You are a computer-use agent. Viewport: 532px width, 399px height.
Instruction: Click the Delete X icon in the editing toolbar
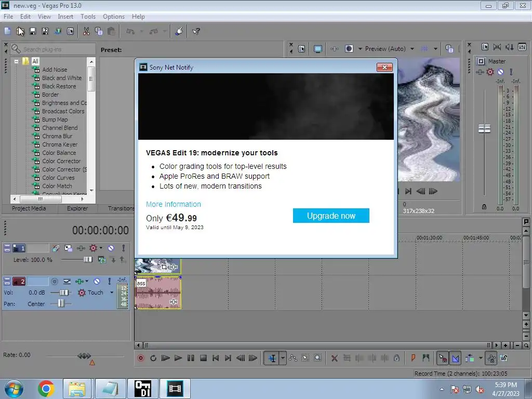pos(334,358)
